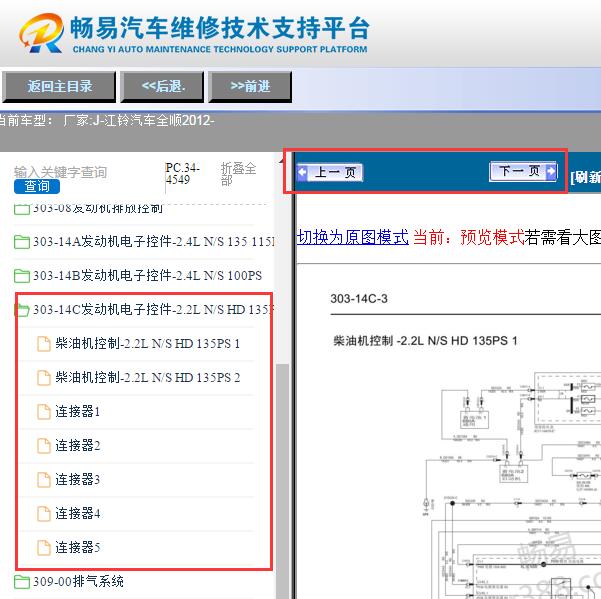Screen dimensions: 601x599
Task: Click the document icon beside 连接器3
Action: [44, 480]
